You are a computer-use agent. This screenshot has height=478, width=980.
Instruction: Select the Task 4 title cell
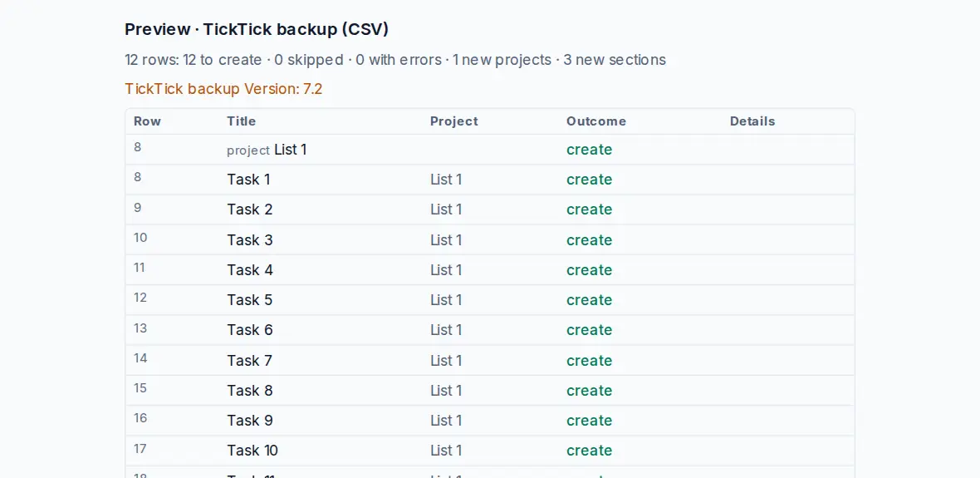click(250, 270)
